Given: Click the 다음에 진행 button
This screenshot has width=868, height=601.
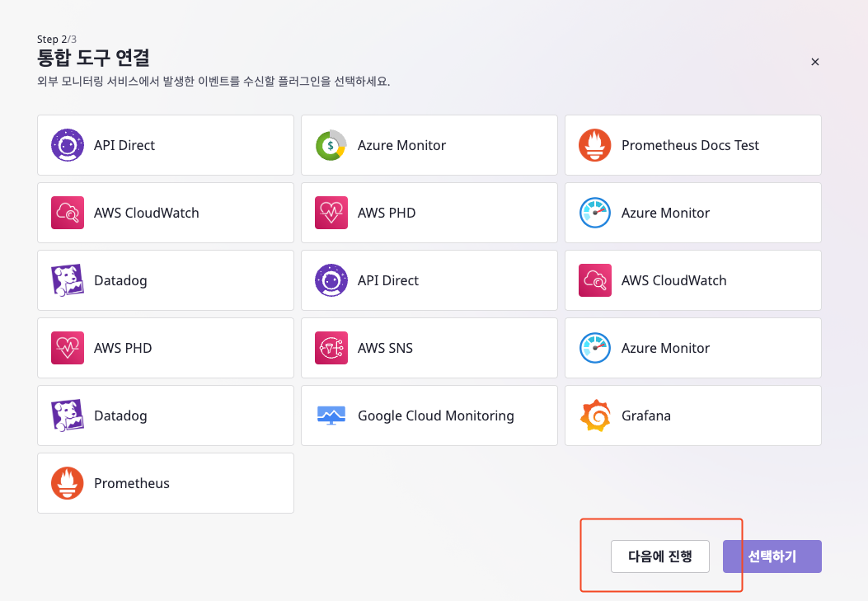Looking at the screenshot, I should (659, 556).
